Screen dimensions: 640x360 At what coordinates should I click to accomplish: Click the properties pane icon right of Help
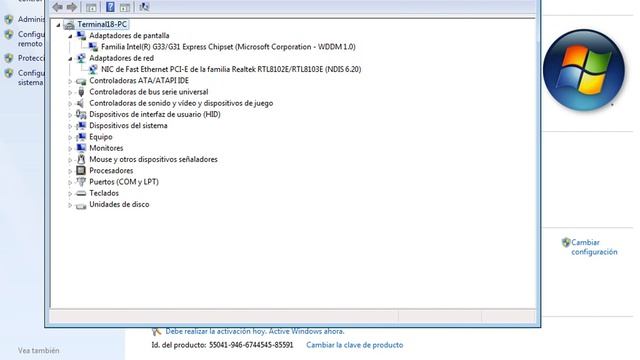125,7
